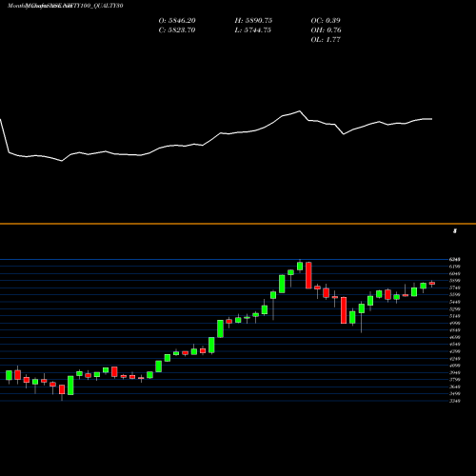Select the "OH: 0.76" reading
The width and height of the screenshot is (476, 476).
pyautogui.click(x=326, y=30)
